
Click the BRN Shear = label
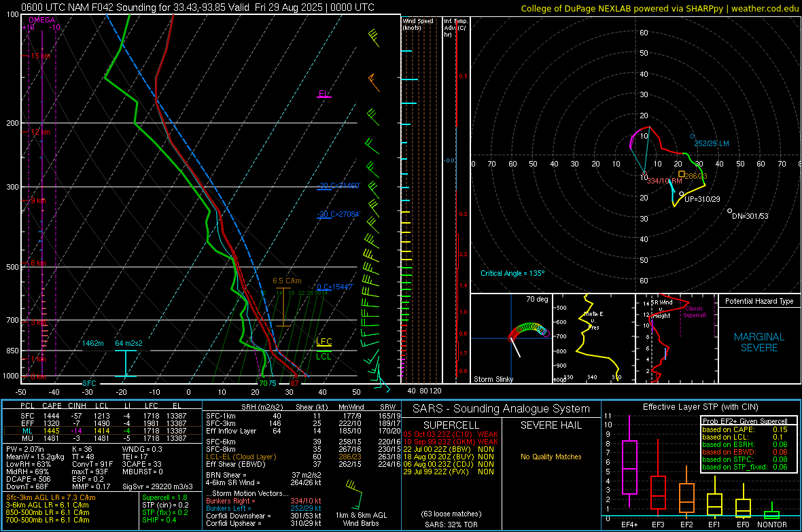point(226,475)
